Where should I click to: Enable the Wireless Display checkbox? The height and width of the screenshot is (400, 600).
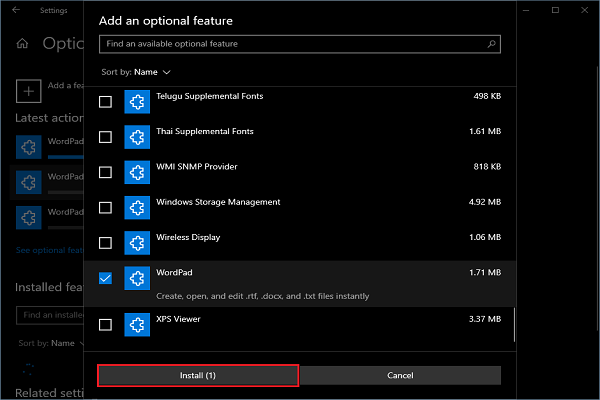(x=105, y=243)
